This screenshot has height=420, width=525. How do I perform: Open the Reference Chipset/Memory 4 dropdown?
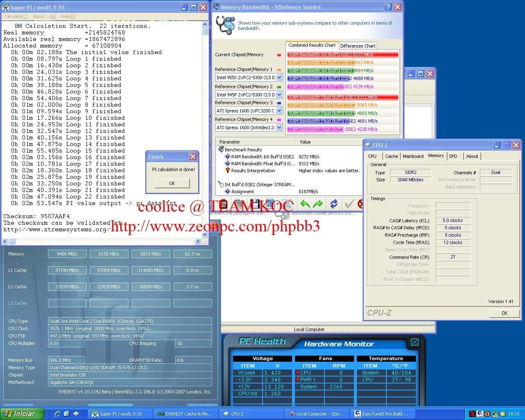[x=279, y=128]
